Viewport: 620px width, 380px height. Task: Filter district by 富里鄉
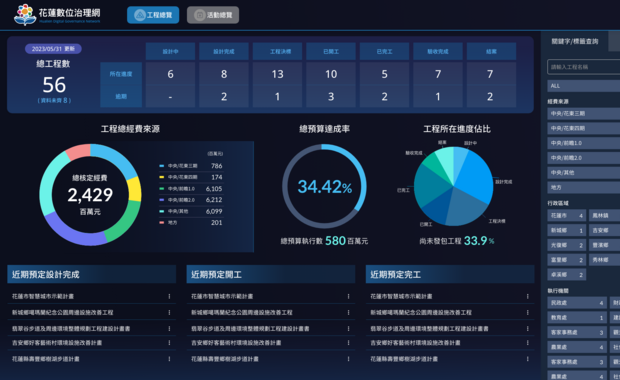[567, 260]
